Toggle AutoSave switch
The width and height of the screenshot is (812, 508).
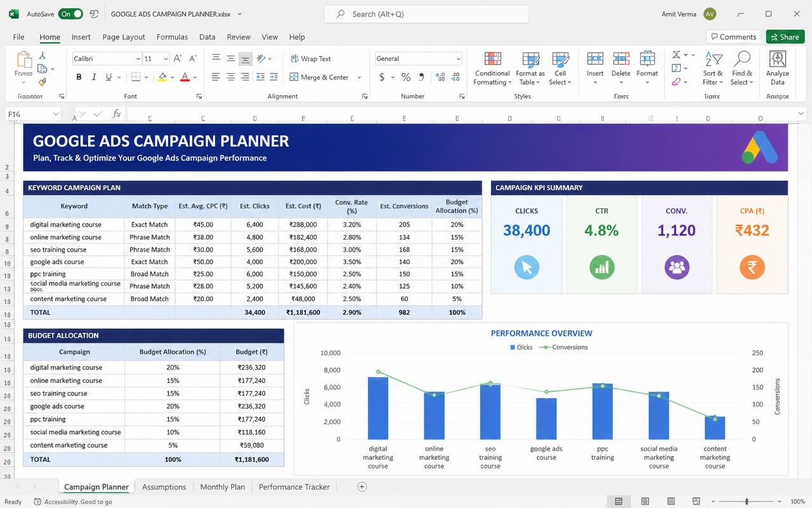70,13
